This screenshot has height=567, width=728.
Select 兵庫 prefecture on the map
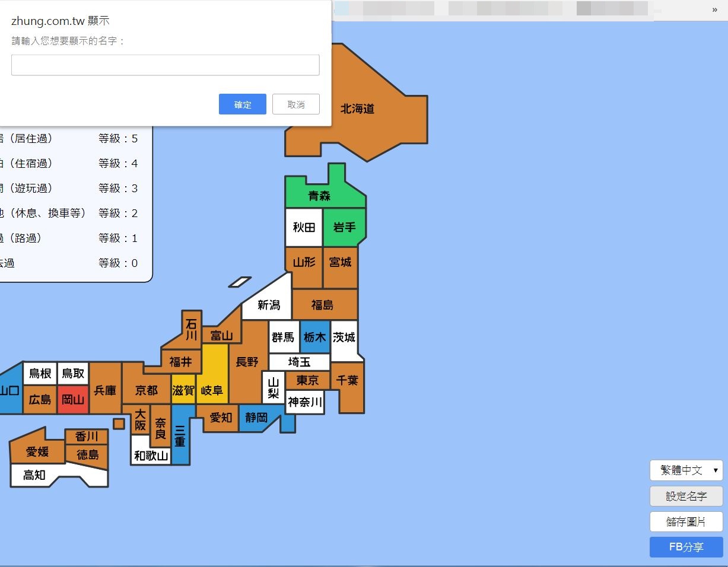[105, 390]
